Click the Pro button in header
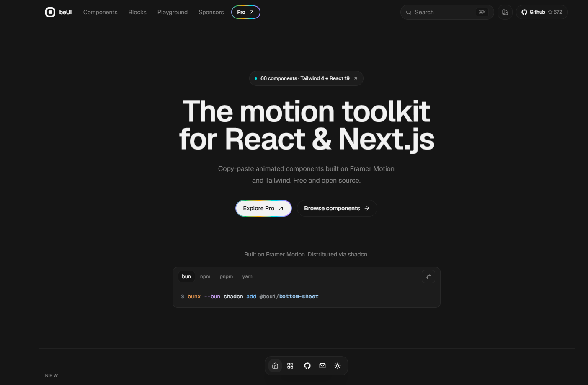 click(246, 12)
